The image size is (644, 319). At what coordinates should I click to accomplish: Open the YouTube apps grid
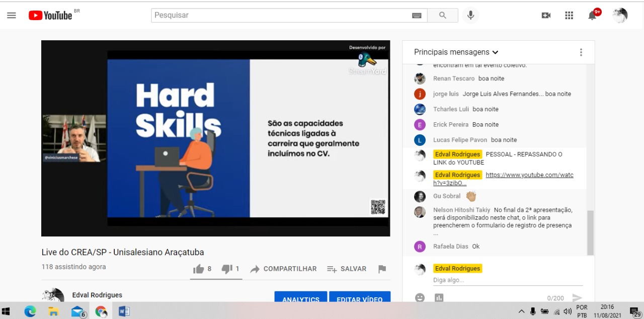(x=569, y=15)
